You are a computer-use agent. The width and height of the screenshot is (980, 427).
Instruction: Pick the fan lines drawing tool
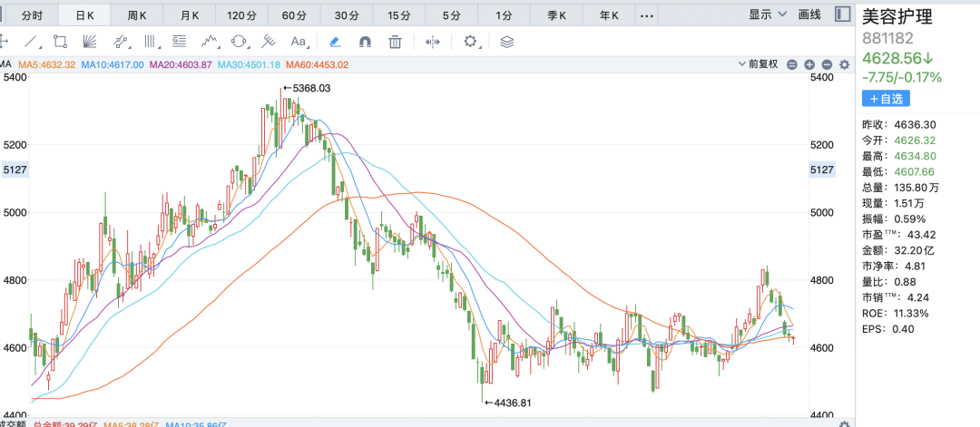90,41
